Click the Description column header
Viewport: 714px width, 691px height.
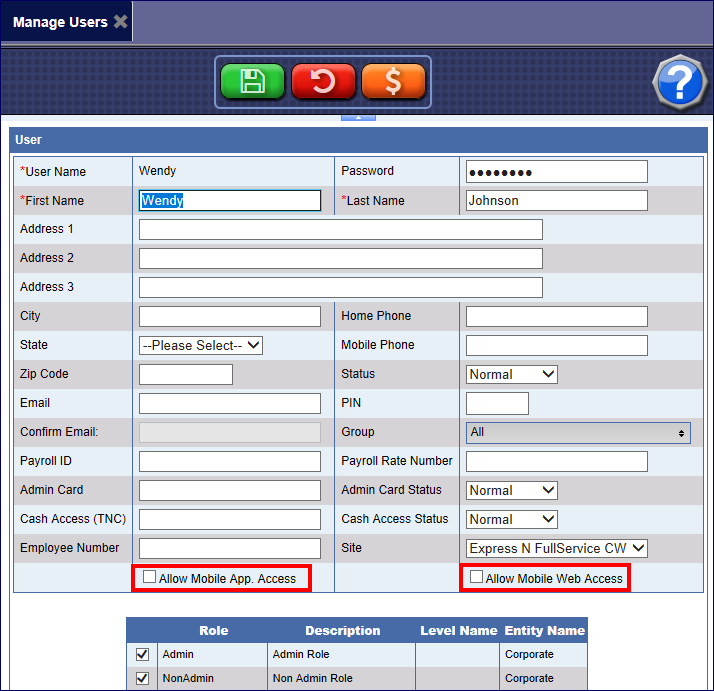point(341,631)
